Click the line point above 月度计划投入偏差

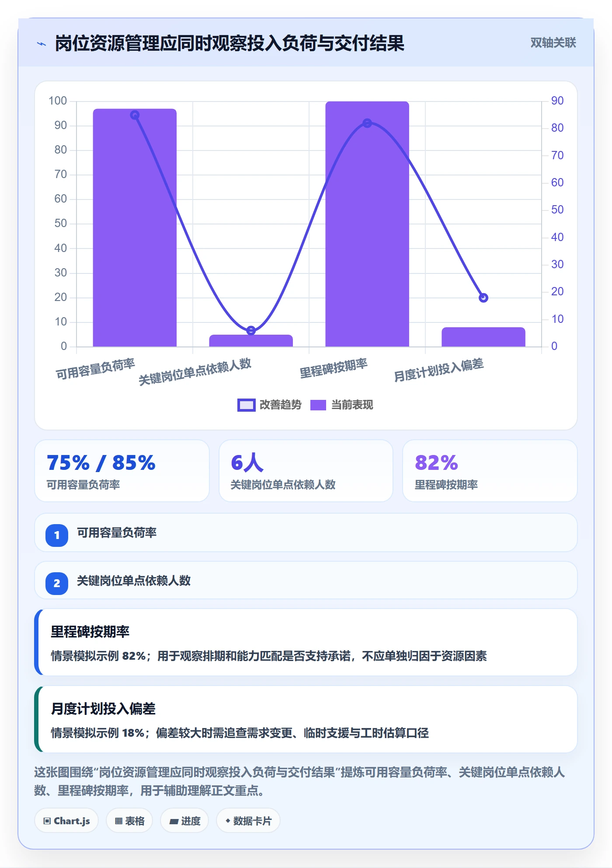pos(483,298)
